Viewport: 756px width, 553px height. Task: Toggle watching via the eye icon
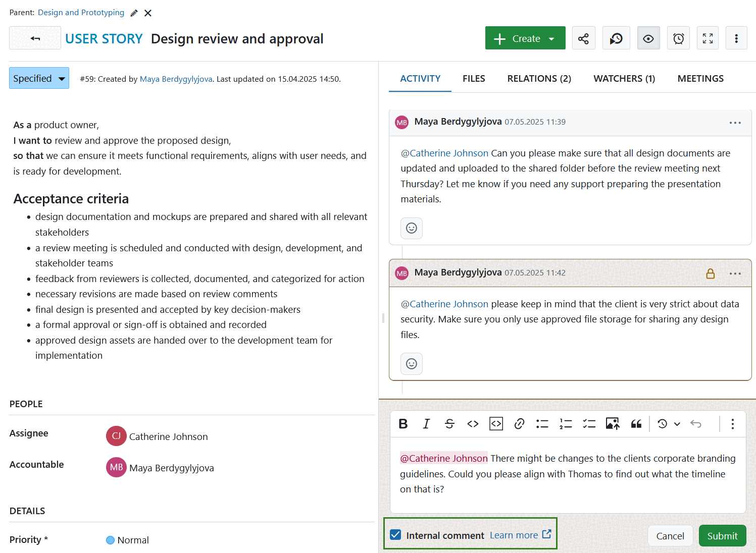point(648,38)
